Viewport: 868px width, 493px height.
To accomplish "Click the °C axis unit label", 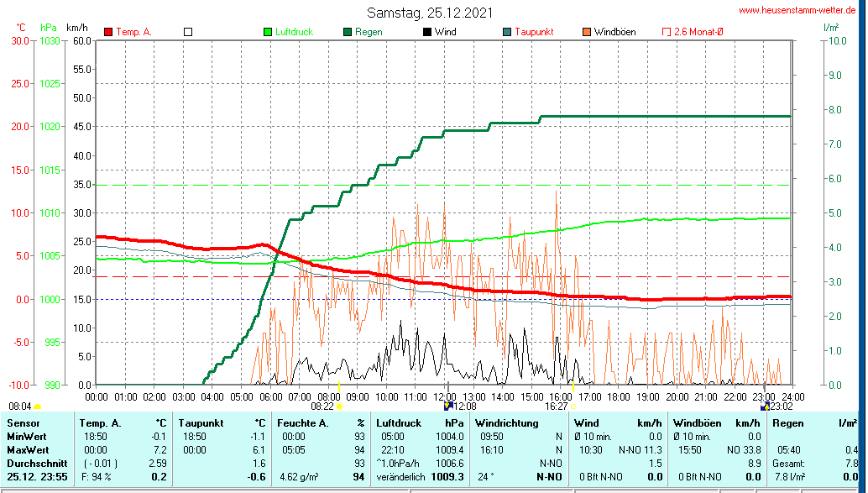I will (20, 28).
